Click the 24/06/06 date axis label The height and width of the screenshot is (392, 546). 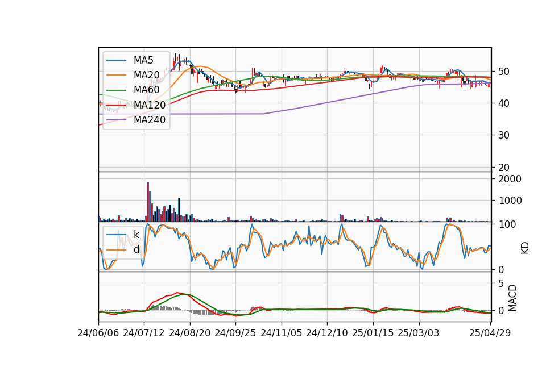point(98,333)
